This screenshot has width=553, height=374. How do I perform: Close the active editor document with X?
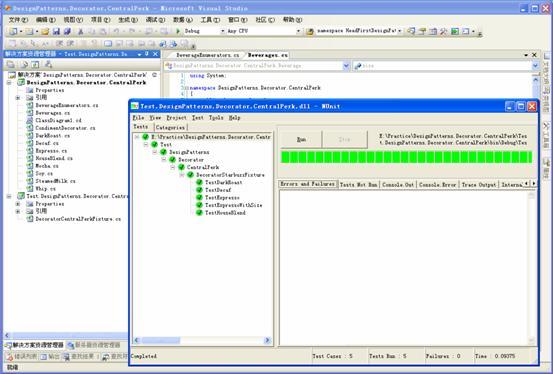tap(534, 55)
